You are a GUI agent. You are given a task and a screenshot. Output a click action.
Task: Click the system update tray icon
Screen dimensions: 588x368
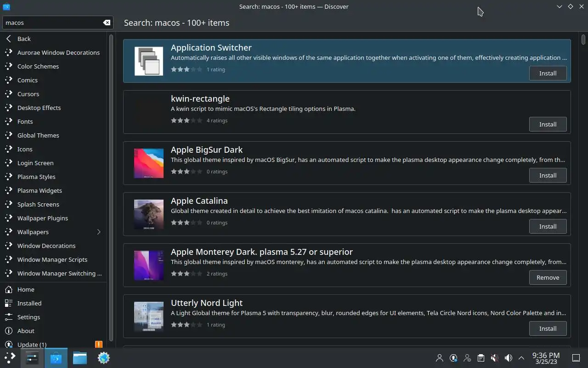[453, 358]
